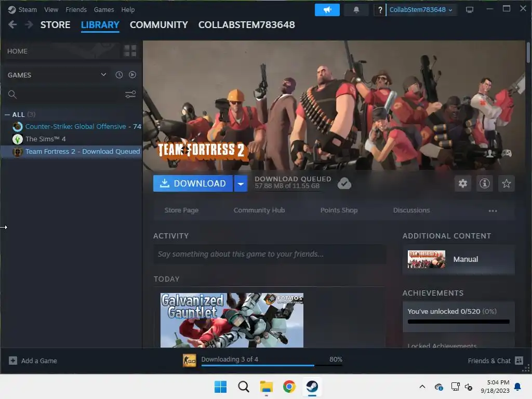The image size is (532, 399).
Task: Open advanced filter options icon
Action: (x=130, y=95)
